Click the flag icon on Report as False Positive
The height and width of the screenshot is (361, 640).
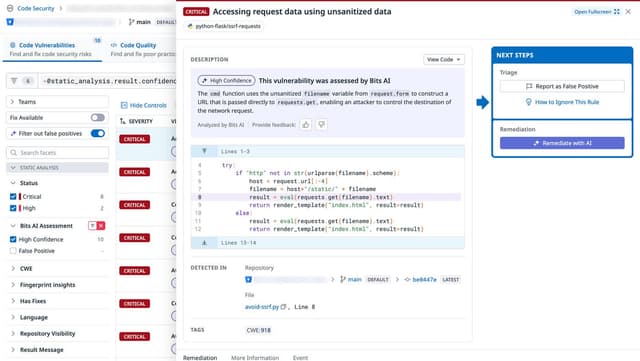point(529,86)
